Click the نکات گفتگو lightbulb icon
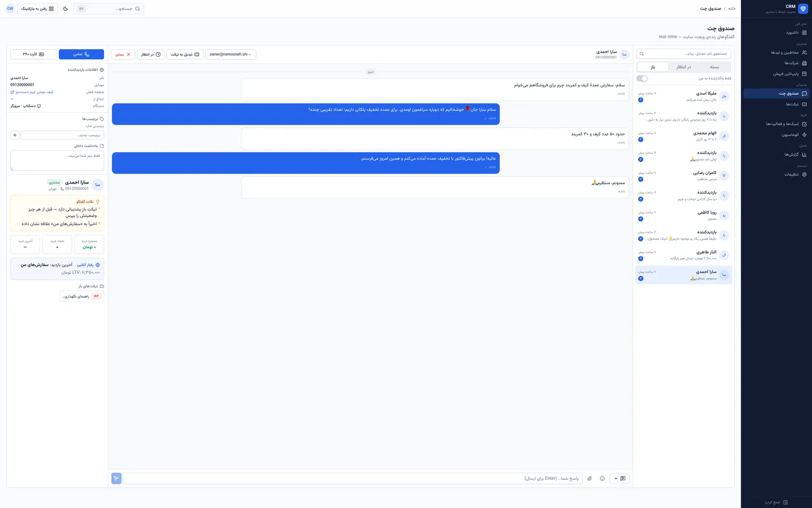Image resolution: width=812 pixels, height=508 pixels. pos(98,202)
